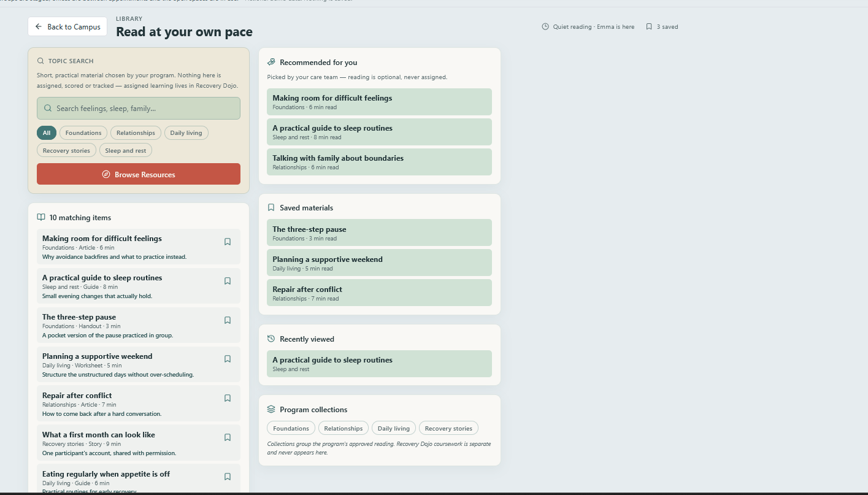Viewport: 868px width, 495px height.
Task: Click the Topic Search heading icon
Action: coord(40,61)
